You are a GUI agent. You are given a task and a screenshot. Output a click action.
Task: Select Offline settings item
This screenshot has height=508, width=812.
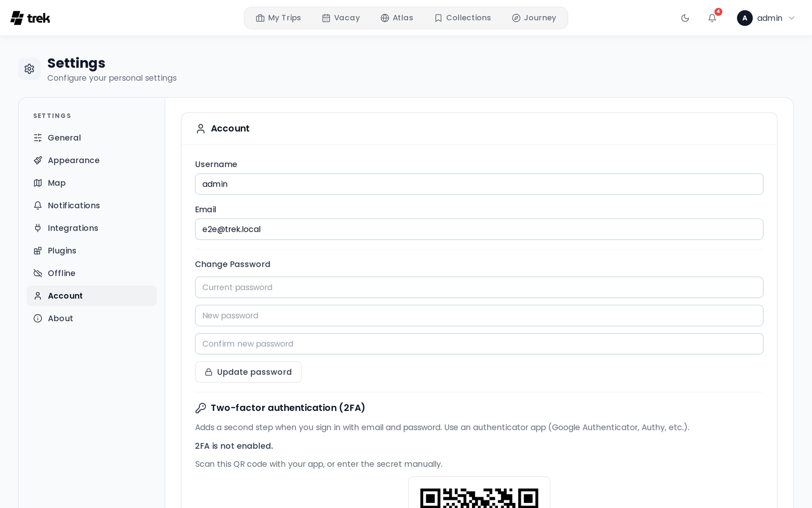click(91, 273)
